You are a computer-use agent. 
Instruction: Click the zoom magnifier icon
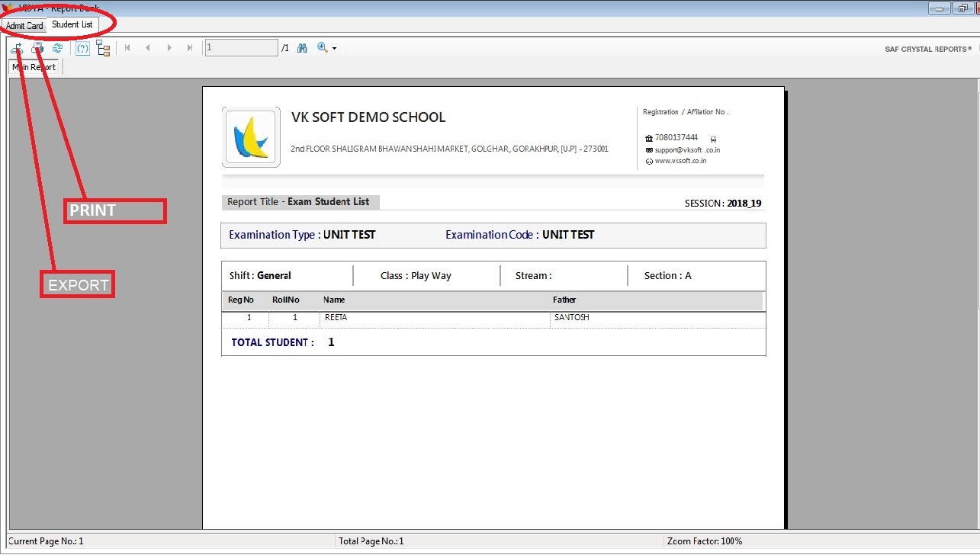click(323, 48)
